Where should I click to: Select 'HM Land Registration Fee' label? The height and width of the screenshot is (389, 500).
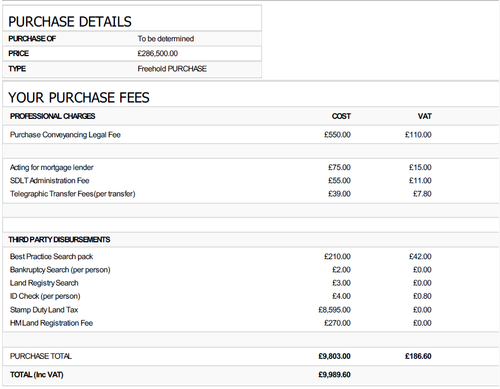click(x=51, y=323)
